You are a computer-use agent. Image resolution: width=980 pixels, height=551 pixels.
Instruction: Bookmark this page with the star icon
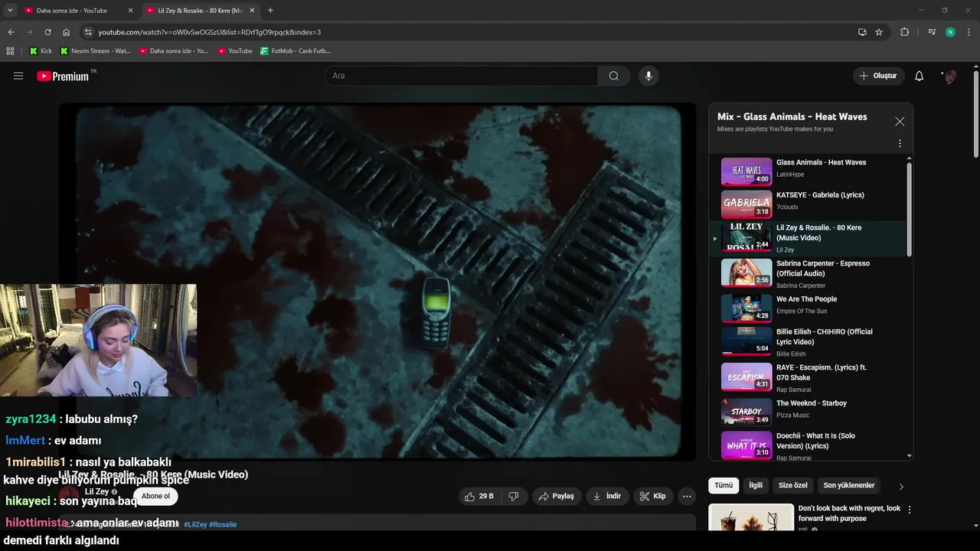point(879,32)
